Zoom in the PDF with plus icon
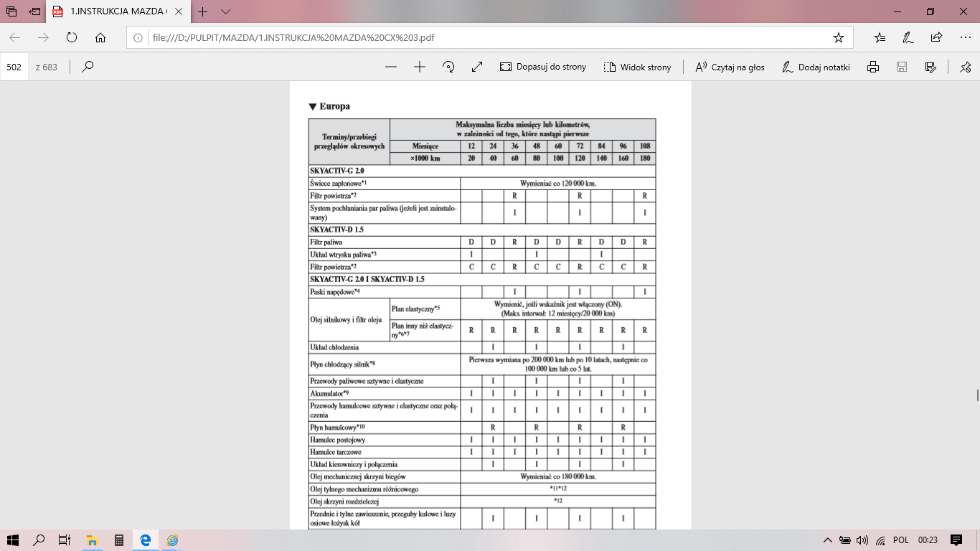The width and height of the screenshot is (980, 551). pos(420,67)
